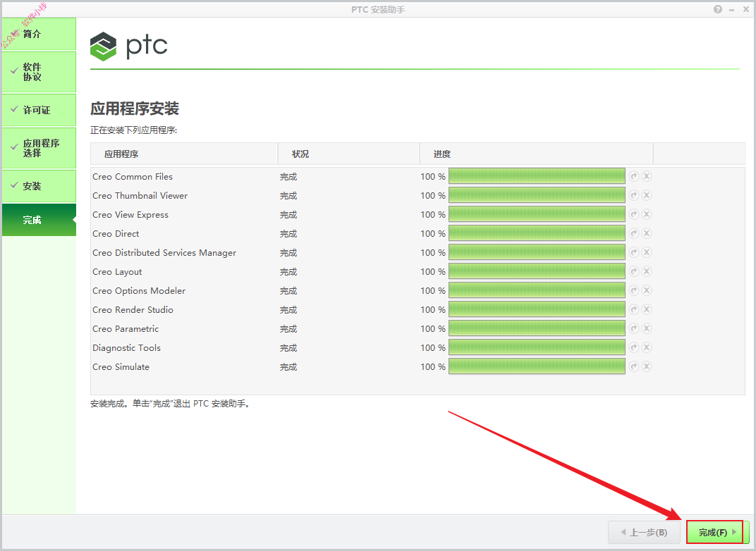This screenshot has height=551, width=756.
Task: Select the 许可证 step in sidebar
Action: pyautogui.click(x=39, y=110)
